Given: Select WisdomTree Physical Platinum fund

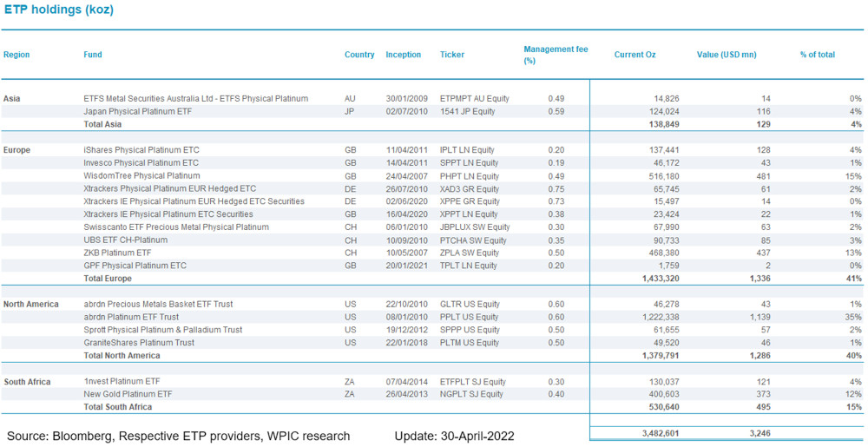Looking at the screenshot, I should click(141, 176).
